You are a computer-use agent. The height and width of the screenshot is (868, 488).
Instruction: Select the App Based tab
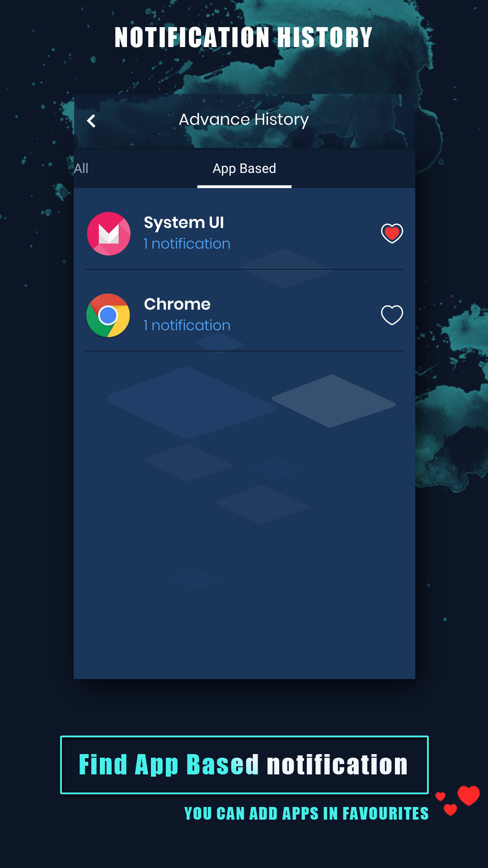click(x=244, y=169)
